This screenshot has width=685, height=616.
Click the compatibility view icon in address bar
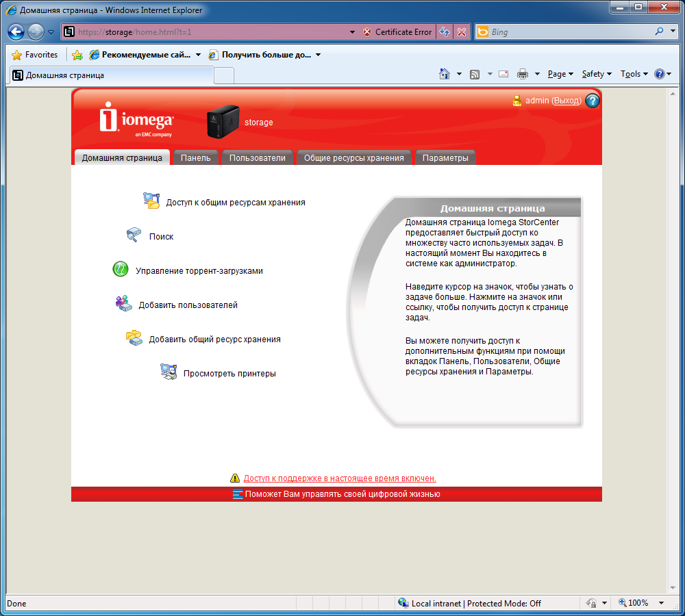[x=445, y=32]
